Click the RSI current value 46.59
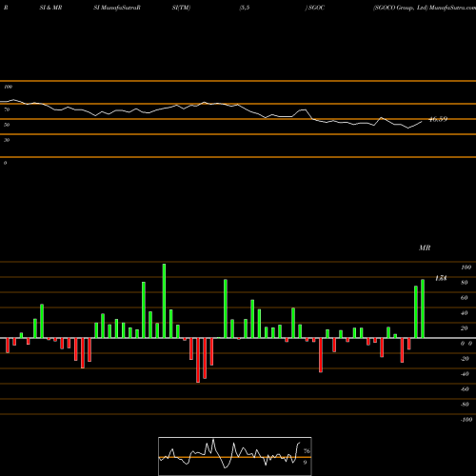The height and width of the screenshot is (476, 476). [438, 119]
